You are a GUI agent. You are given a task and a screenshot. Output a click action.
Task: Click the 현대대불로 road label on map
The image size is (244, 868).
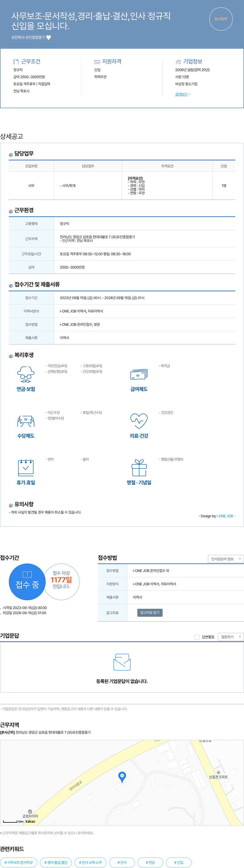point(75,786)
